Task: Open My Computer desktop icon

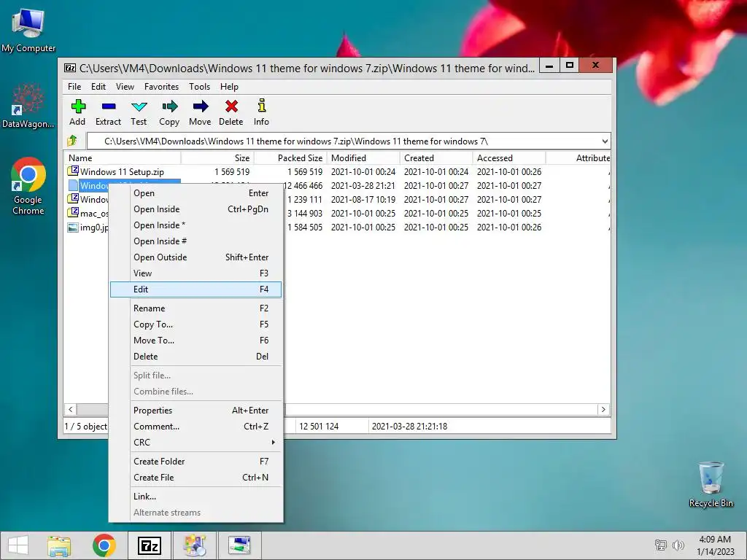Action: click(x=28, y=29)
